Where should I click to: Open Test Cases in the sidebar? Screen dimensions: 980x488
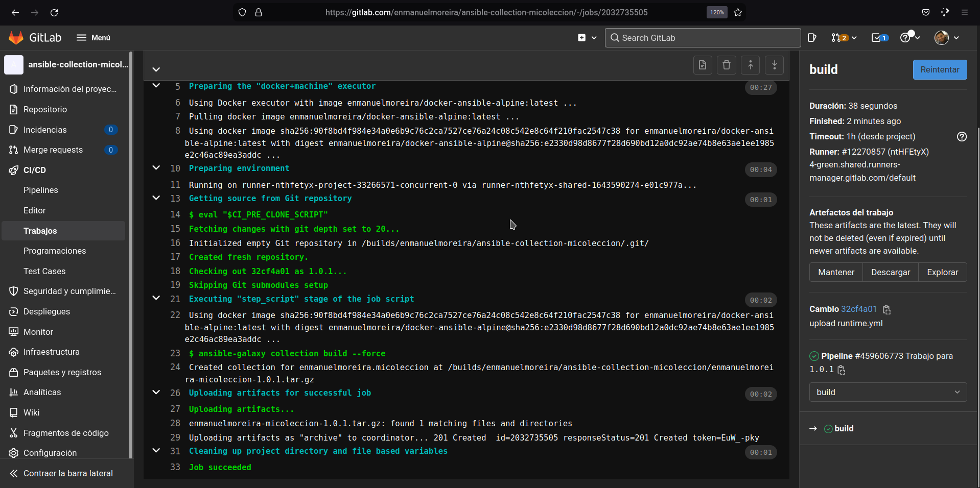click(x=63, y=271)
